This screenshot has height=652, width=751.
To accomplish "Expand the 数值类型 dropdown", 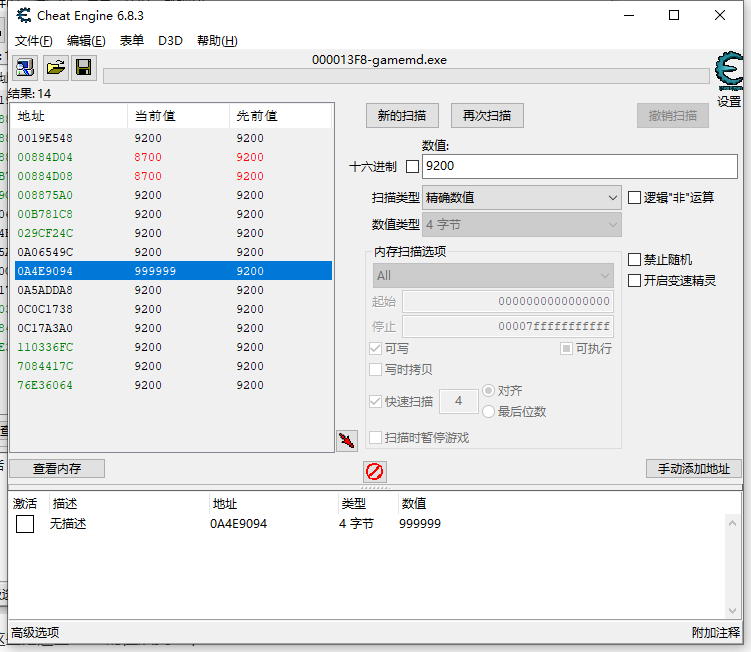I will pos(521,225).
